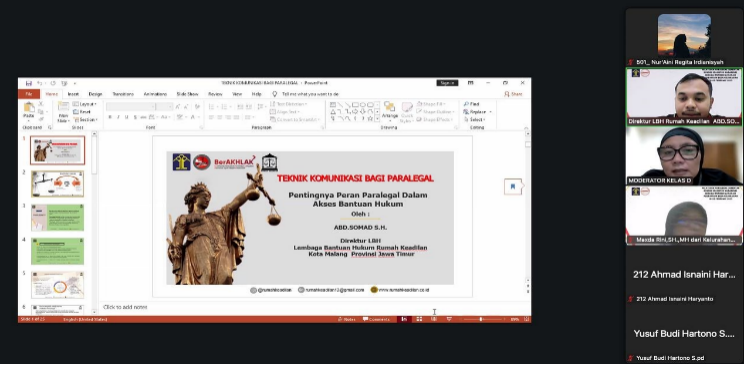The width and height of the screenshot is (746, 366).
Task: Open the font size combo box
Action: 163,107
